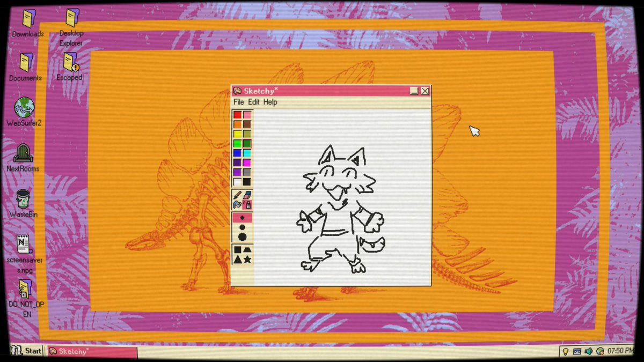This screenshot has height=362, width=644.
Task: Pick the orange color swatch
Action: coord(237,124)
